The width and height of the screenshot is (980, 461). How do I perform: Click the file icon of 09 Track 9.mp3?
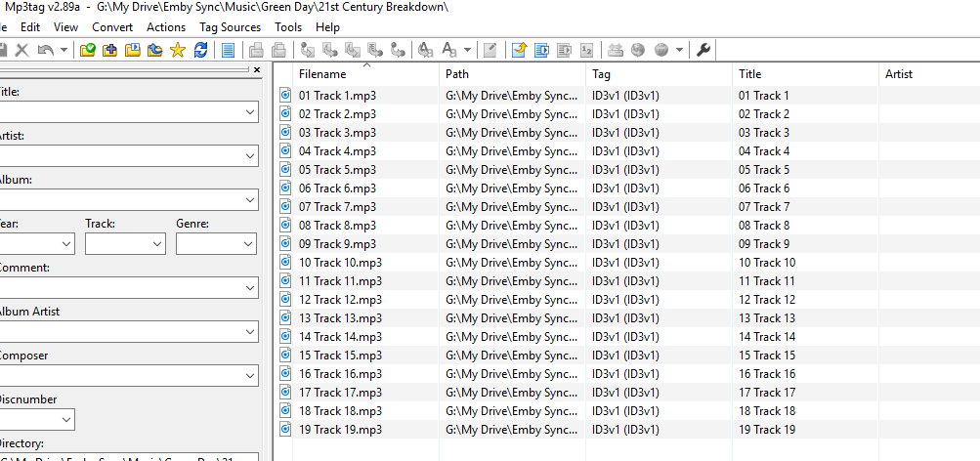point(285,243)
